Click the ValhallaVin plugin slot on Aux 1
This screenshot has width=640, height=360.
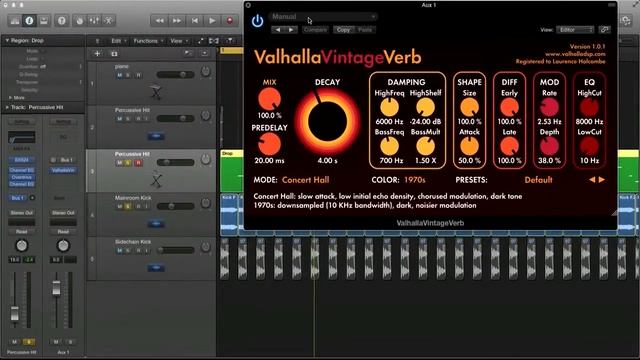point(63,170)
